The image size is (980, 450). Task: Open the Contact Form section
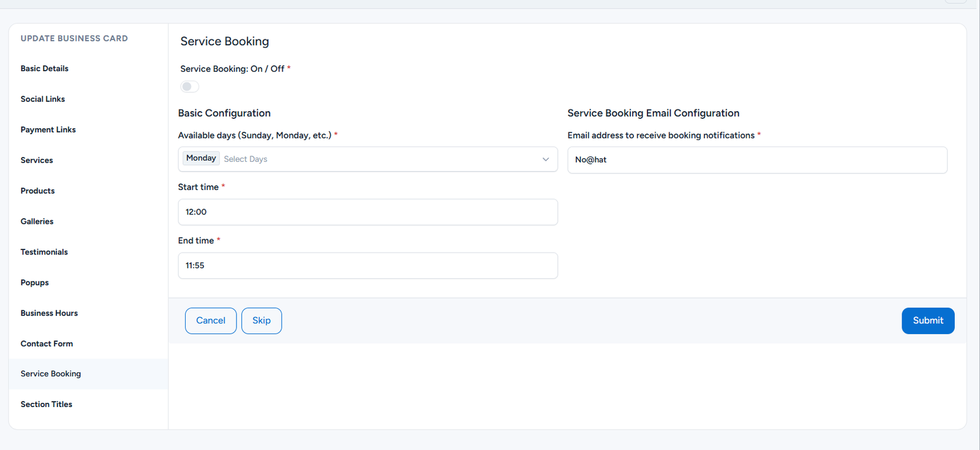(47, 344)
